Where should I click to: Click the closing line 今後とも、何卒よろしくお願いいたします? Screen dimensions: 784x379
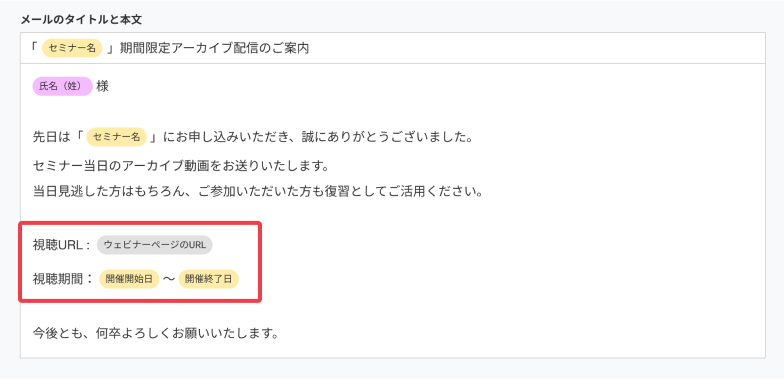click(x=156, y=332)
